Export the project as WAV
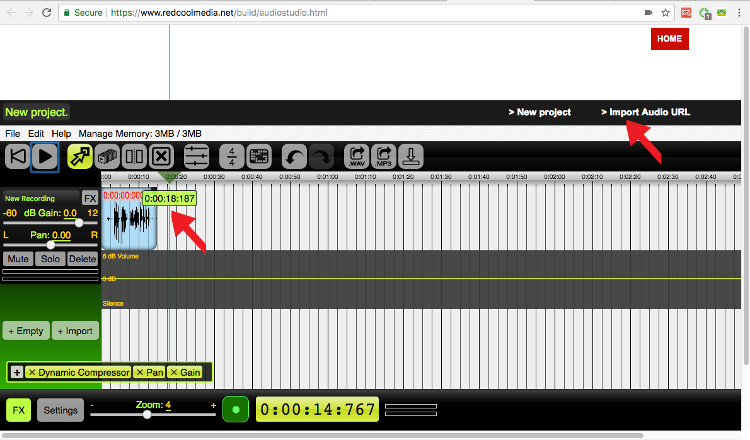 tap(356, 157)
